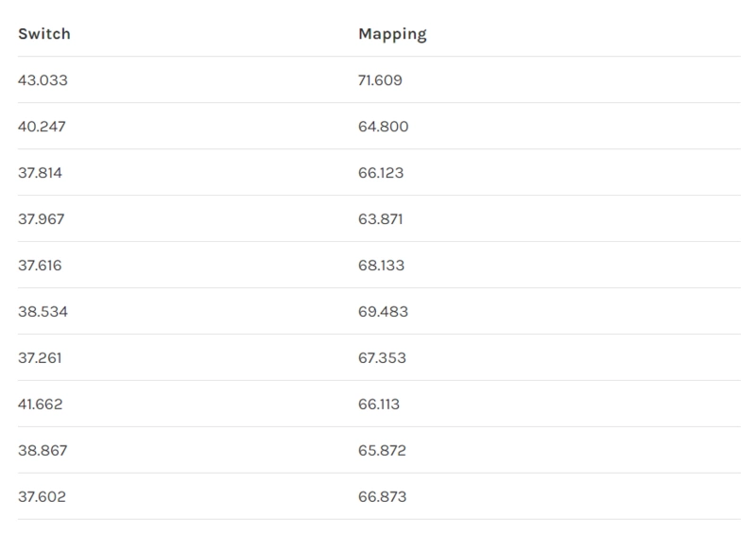Select the cell containing 66.123
Image resolution: width=756 pixels, height=535 pixels.
click(381, 173)
